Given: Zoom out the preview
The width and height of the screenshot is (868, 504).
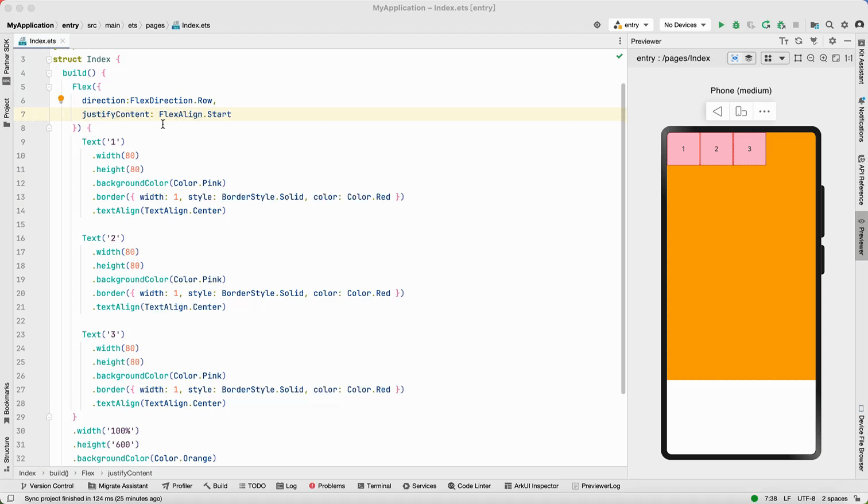Looking at the screenshot, I should tap(811, 59).
